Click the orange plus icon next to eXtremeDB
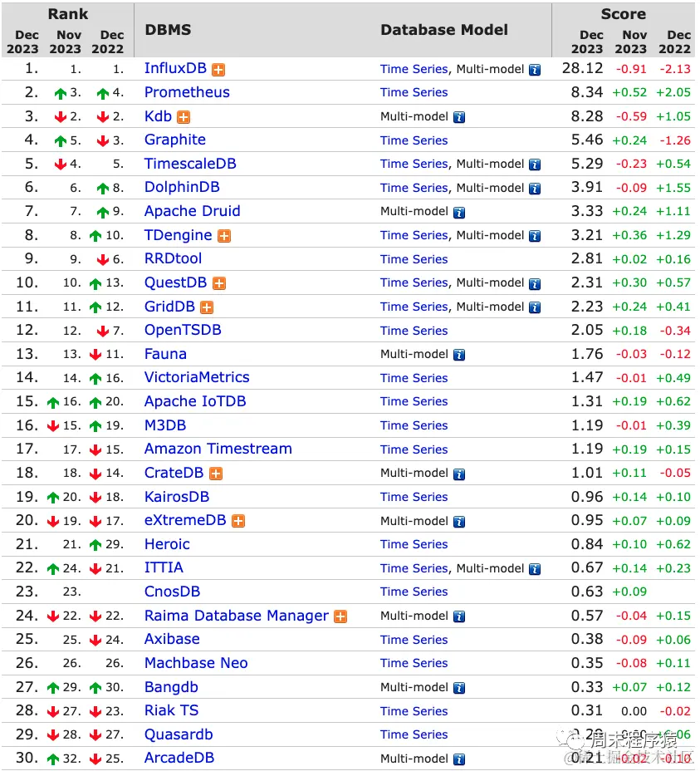Screen dimensions: 700x771 (238, 521)
